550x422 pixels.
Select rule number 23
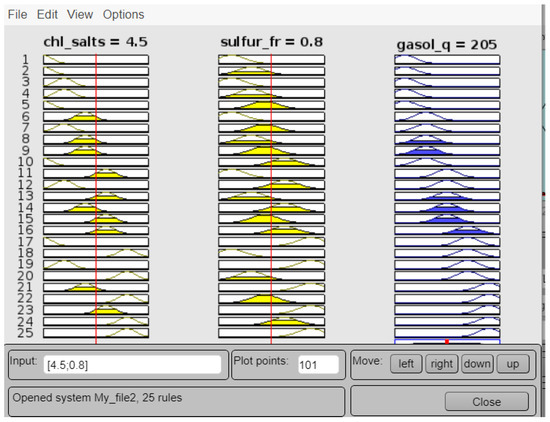pos(25,310)
